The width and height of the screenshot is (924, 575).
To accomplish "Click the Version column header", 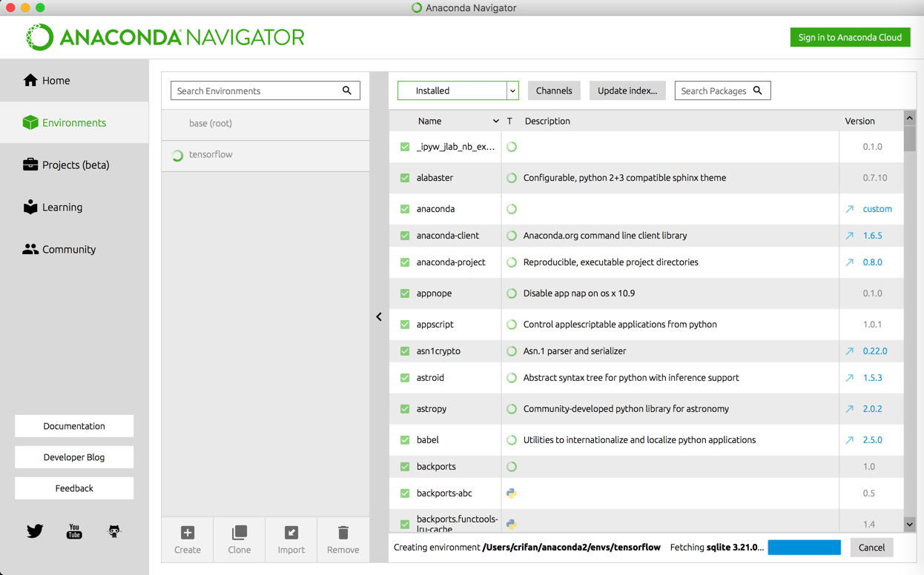I will coord(859,121).
